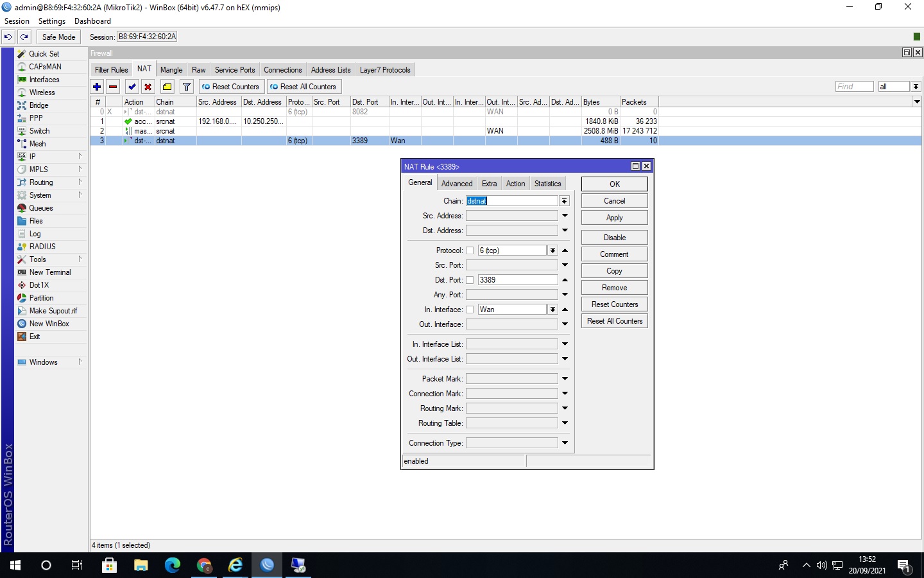Open the Settings menu

pyautogui.click(x=51, y=21)
